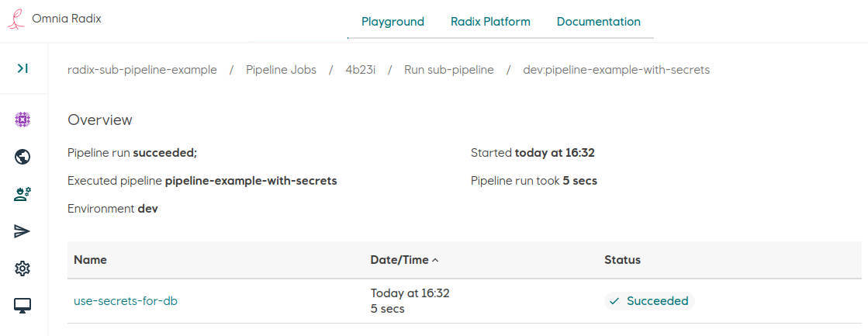Sort table by Date/Time column

tap(404, 260)
